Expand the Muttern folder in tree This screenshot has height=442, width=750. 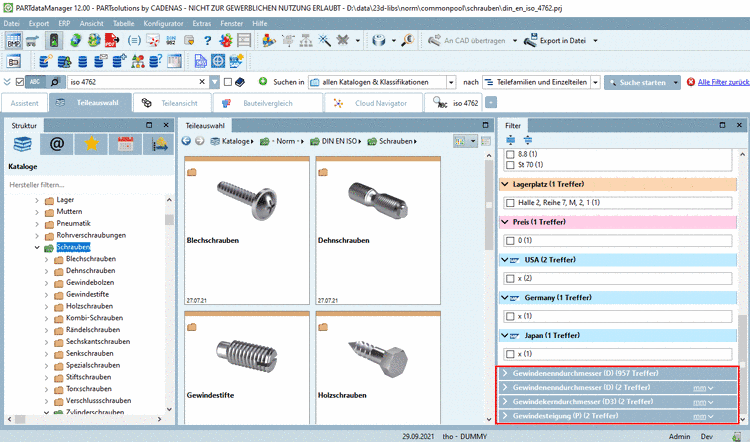[37, 212]
